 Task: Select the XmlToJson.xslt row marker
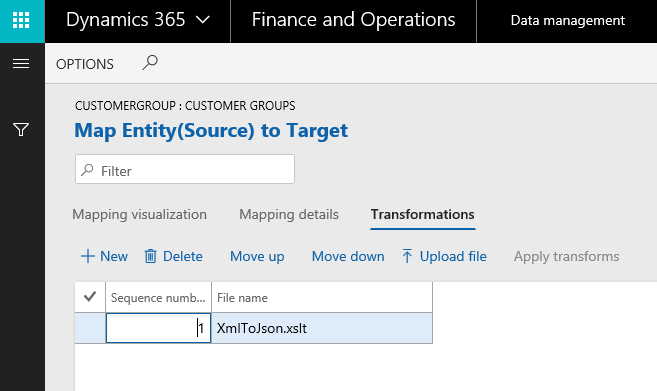coord(90,328)
